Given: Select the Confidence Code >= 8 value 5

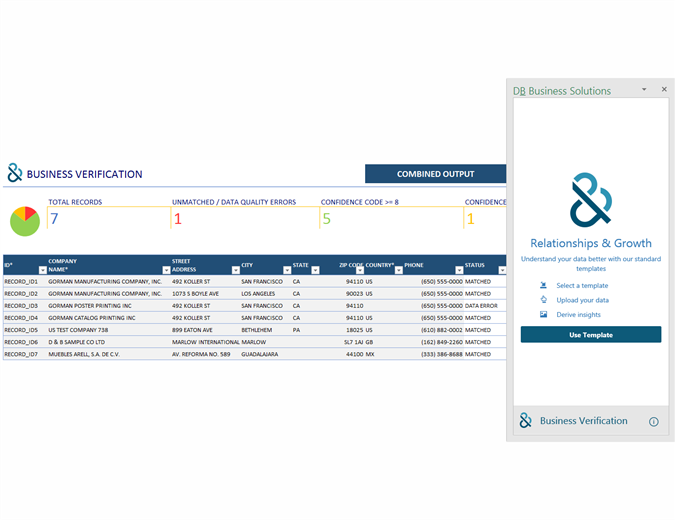Looking at the screenshot, I should pos(327,219).
